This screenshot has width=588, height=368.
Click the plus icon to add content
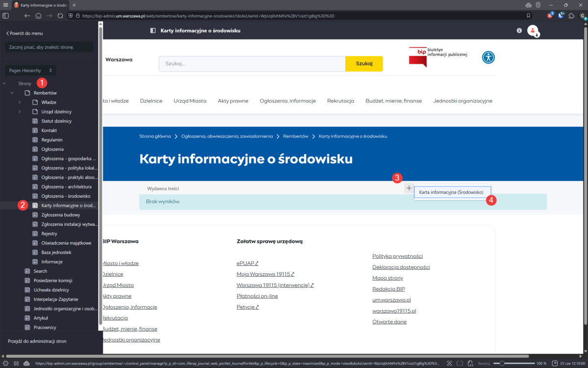pyautogui.click(x=409, y=188)
